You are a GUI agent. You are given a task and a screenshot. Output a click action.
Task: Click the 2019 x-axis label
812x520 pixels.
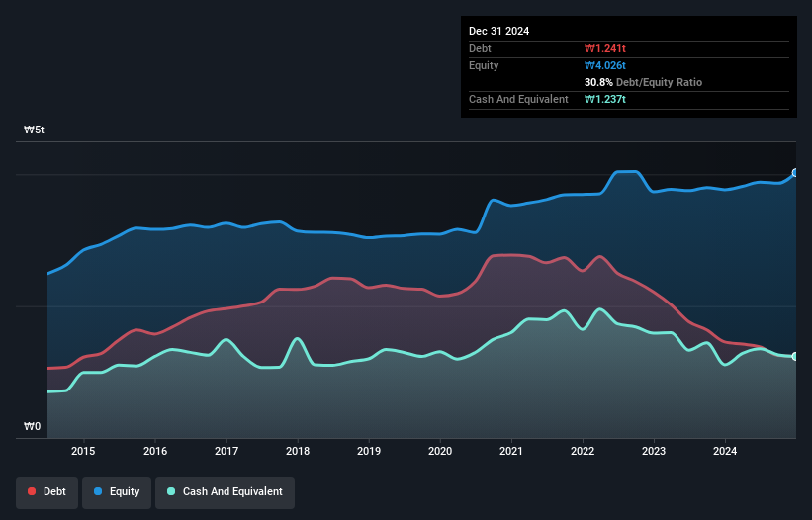click(369, 451)
